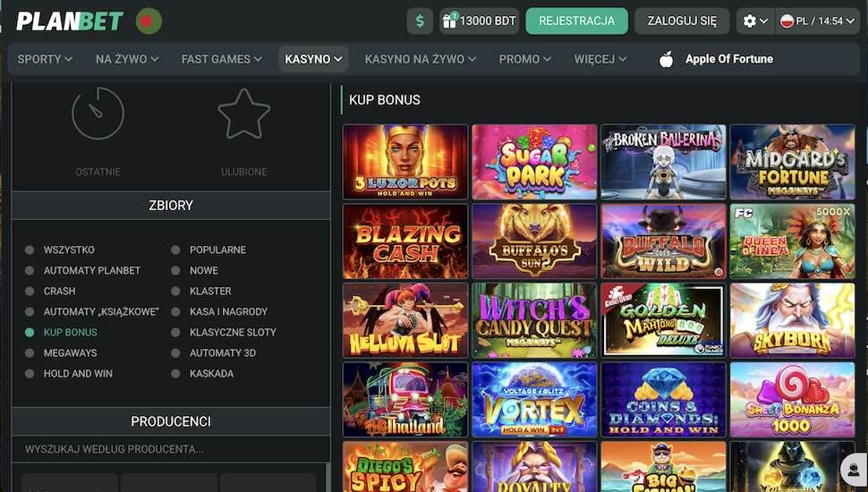868x492 pixels.
Task: Open Hi Thailand game
Action: pos(405,400)
